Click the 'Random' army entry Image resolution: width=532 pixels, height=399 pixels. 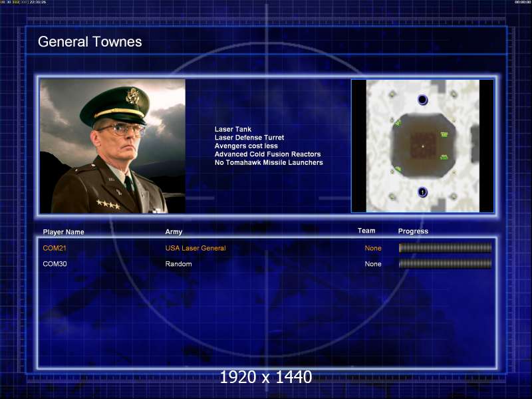178,263
